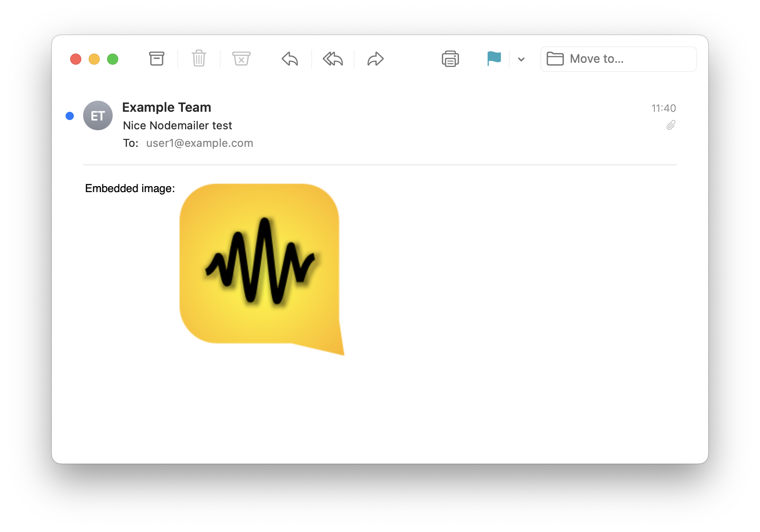The image size is (760, 532).
Task: Print this email
Action: point(450,59)
